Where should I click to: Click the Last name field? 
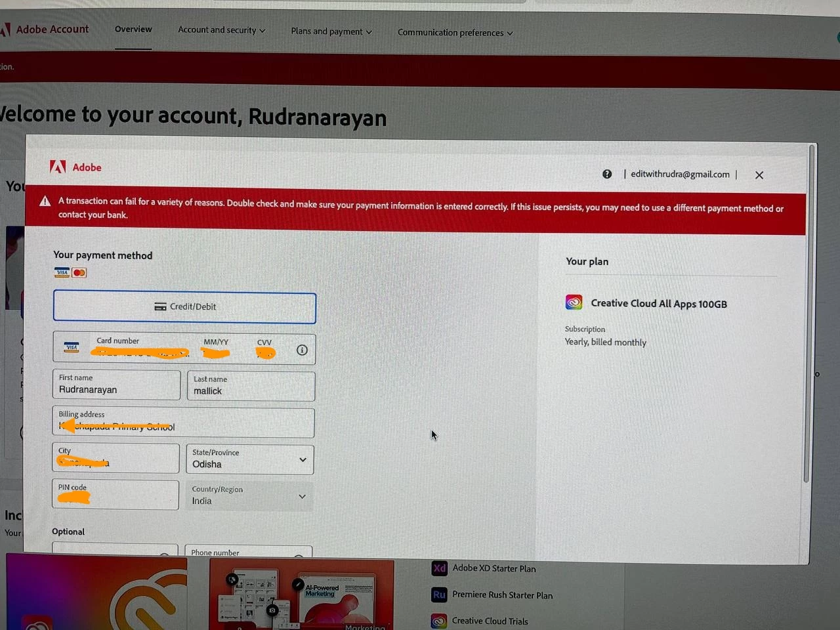pos(251,386)
